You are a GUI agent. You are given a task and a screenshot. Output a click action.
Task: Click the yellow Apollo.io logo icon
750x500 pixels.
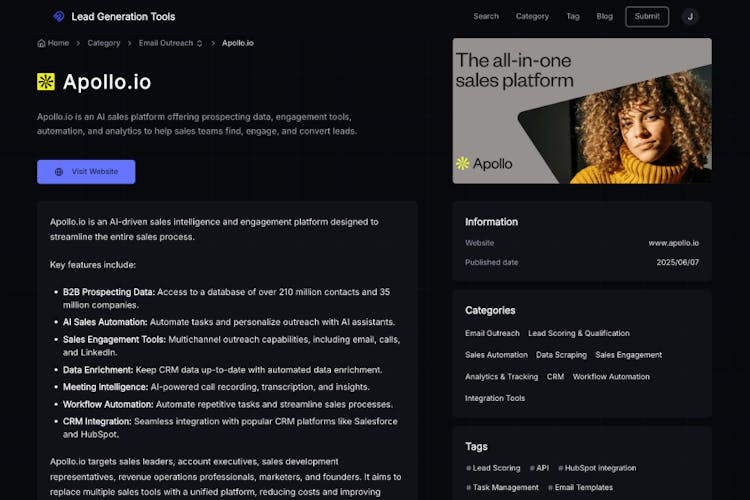(46, 82)
